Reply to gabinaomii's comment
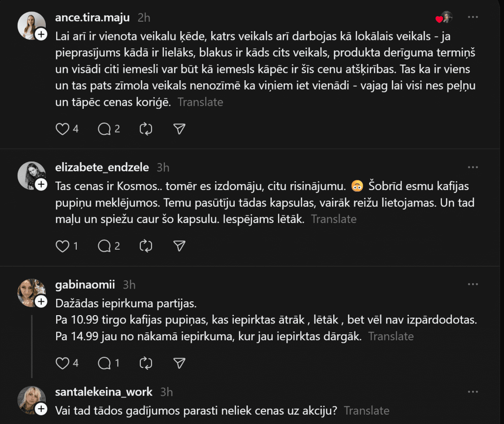 [x=104, y=363]
